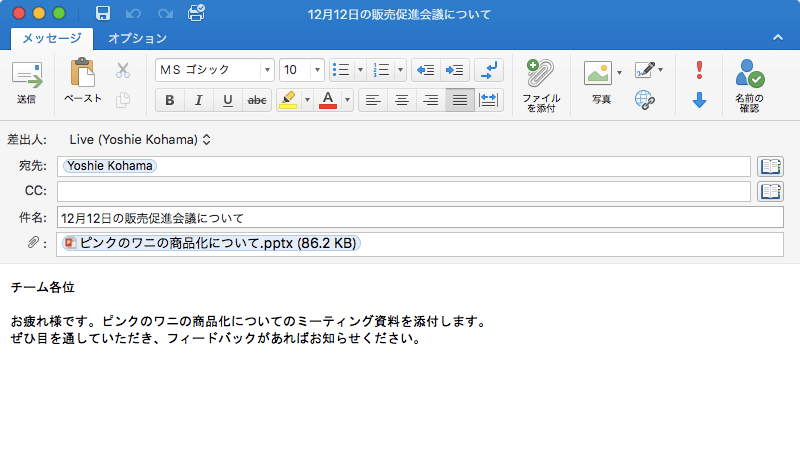Click Attach File (ファイルを添付) paperclip
This screenshot has width=800, height=450.
tap(541, 85)
